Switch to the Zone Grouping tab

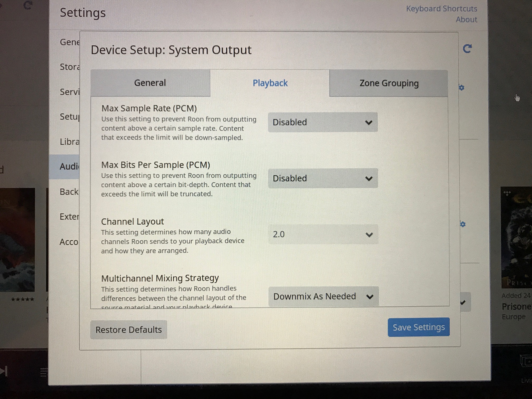click(389, 83)
